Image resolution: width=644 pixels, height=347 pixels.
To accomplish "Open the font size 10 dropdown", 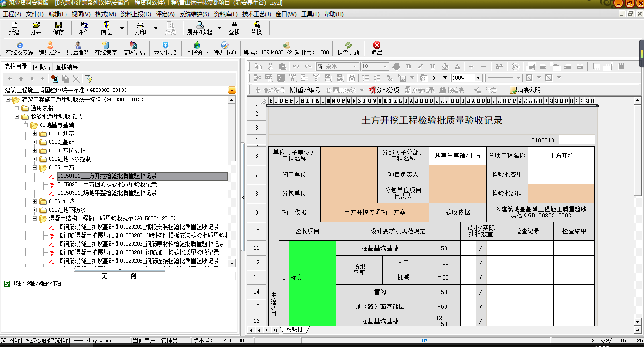I will [385, 66].
